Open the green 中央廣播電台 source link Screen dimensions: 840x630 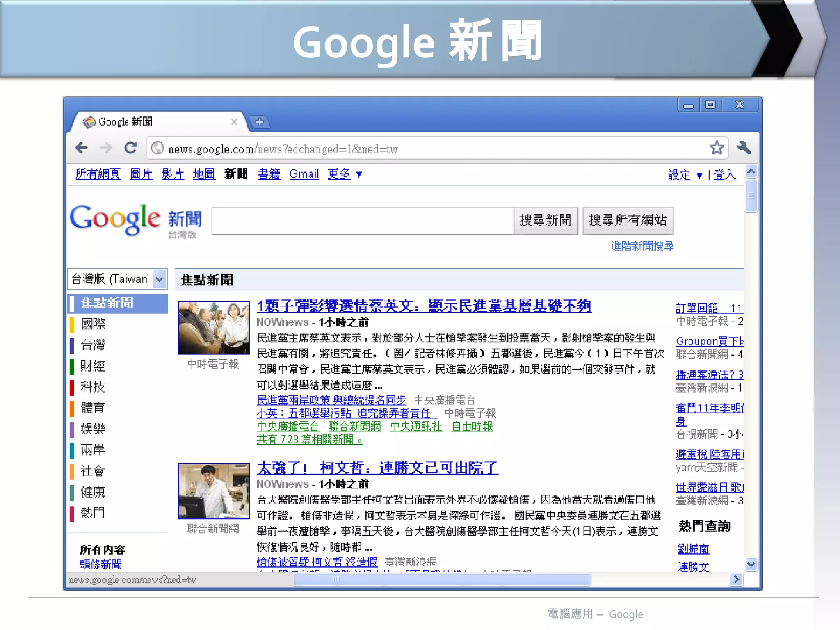tap(288, 427)
